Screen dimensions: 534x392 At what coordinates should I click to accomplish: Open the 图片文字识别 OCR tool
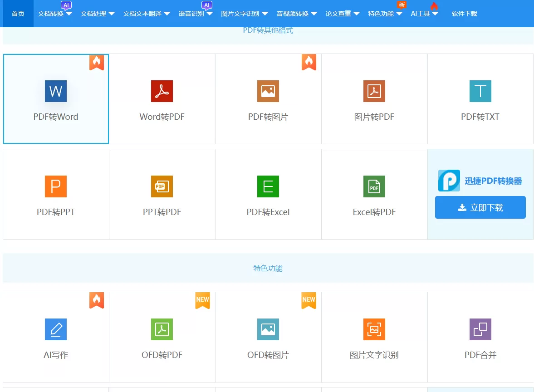coord(374,337)
